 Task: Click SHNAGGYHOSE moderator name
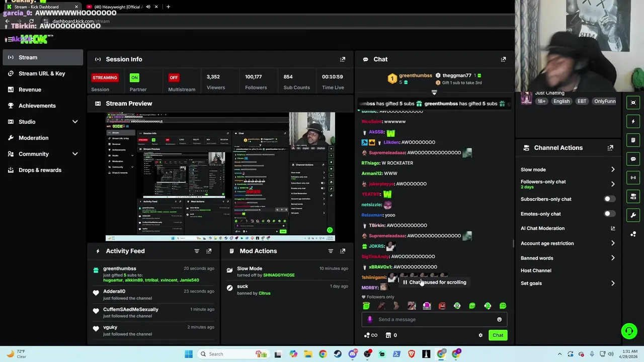coord(279,275)
